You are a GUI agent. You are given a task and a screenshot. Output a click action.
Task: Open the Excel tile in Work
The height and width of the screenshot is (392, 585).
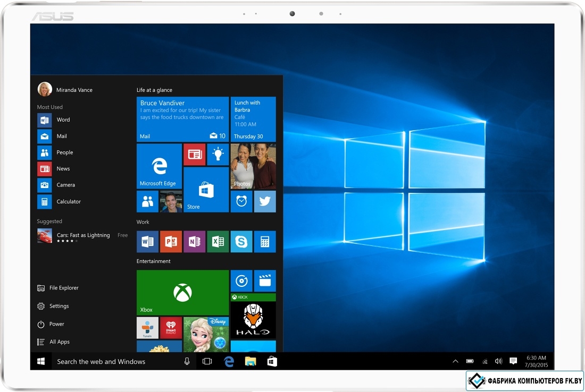click(x=218, y=242)
